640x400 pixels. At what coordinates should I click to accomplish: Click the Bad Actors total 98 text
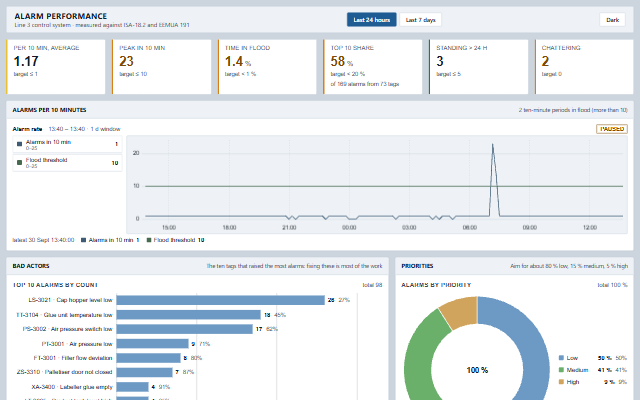pos(372,285)
